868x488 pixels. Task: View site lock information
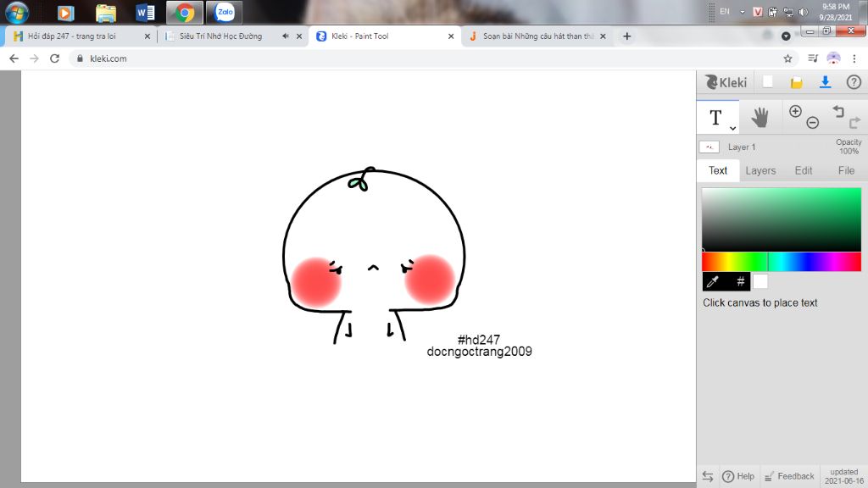point(80,58)
